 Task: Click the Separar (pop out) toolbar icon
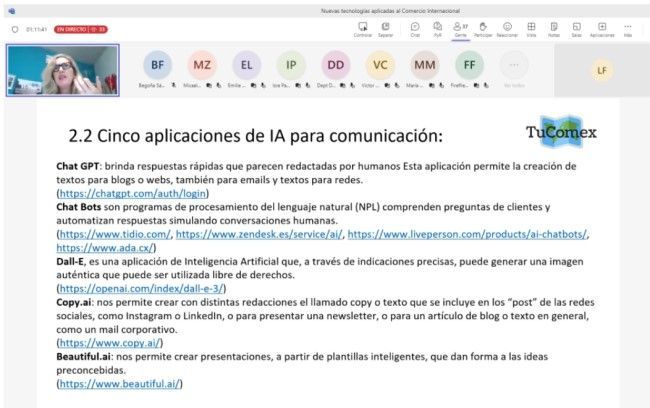(x=386, y=27)
